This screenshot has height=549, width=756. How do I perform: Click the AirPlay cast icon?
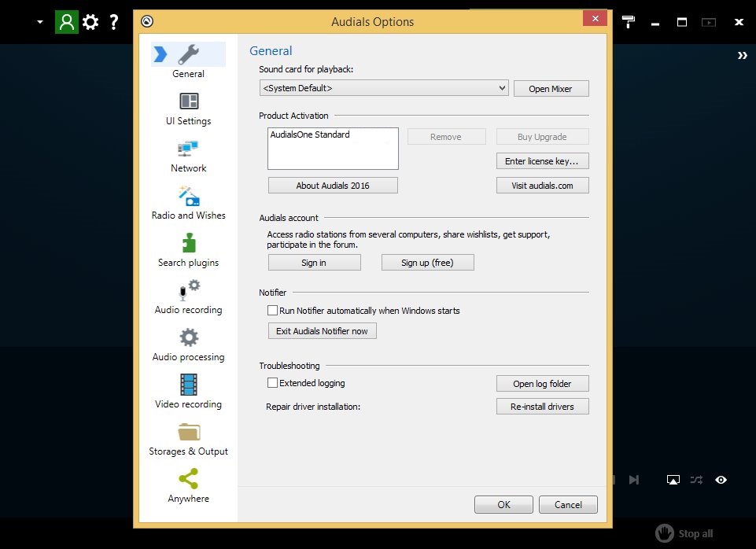tap(673, 480)
